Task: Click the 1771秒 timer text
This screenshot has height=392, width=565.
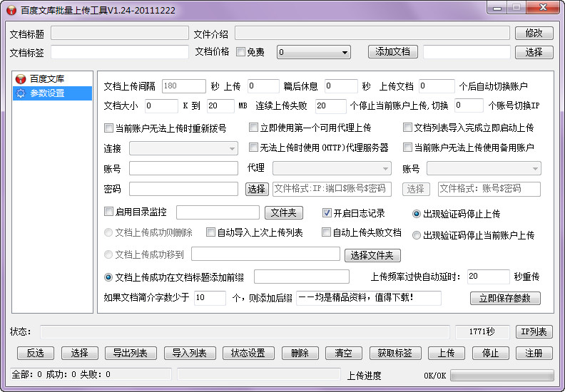Action: coord(482,331)
